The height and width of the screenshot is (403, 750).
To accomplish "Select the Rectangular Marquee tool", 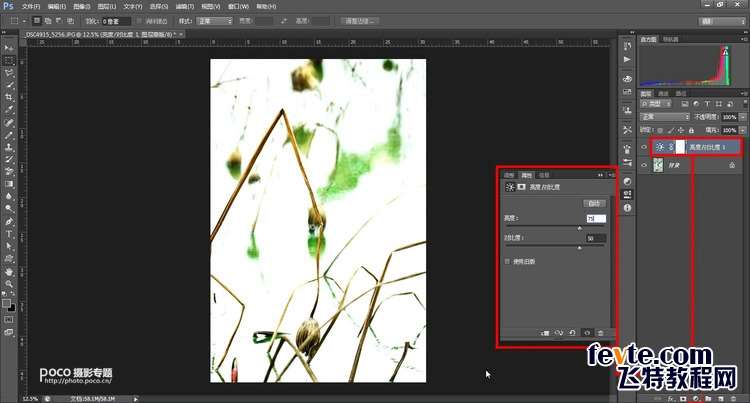I will 9,60.
